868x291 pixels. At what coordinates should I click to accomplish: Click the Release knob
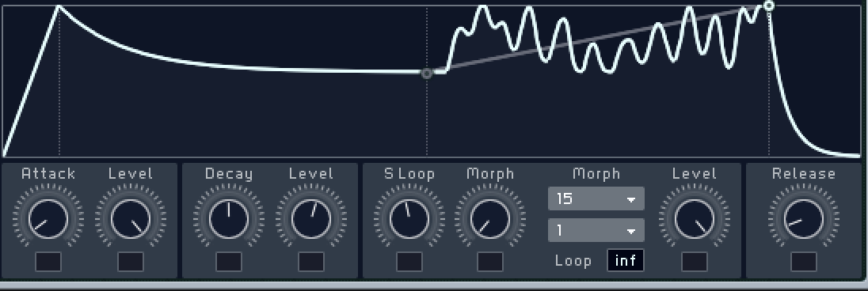pos(803,218)
